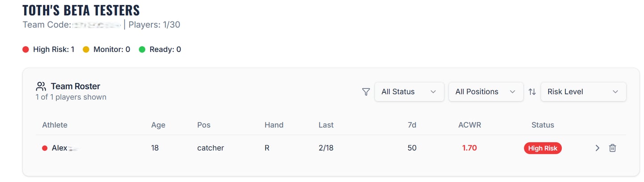Click the High Risk status badge
Screen dimensions: 644x182
click(x=542, y=148)
